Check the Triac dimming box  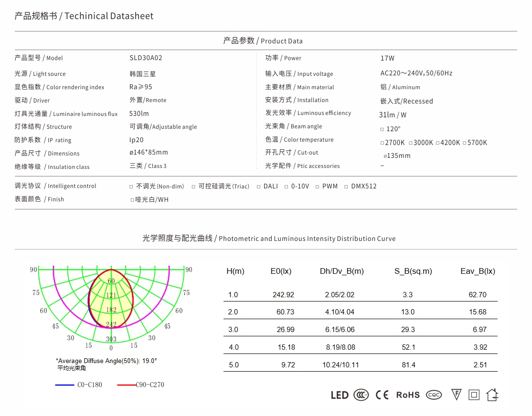click(193, 187)
